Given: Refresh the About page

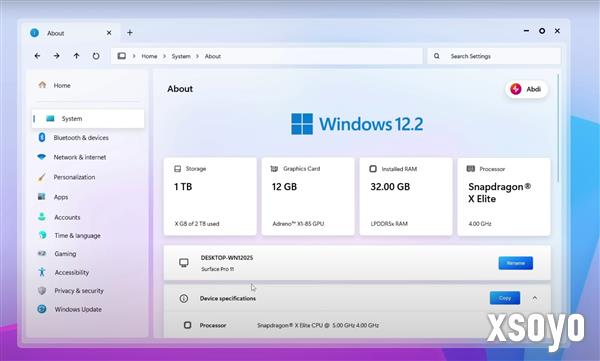Looking at the screenshot, I should coord(96,56).
